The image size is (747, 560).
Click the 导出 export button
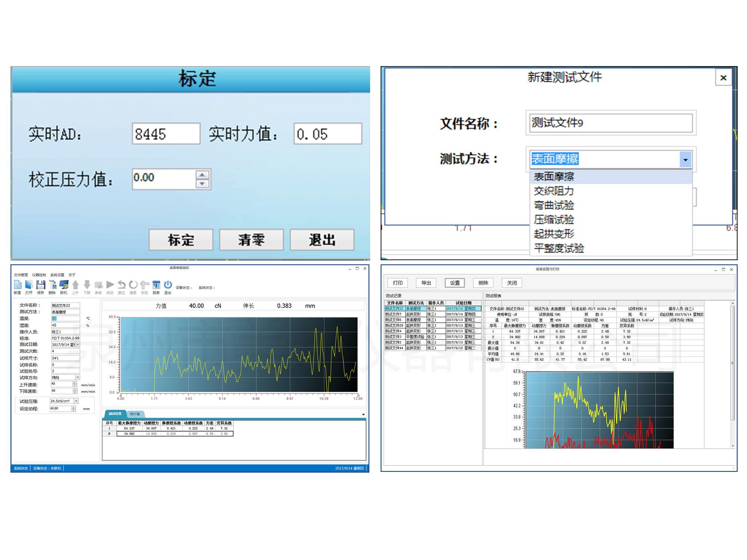point(426,283)
